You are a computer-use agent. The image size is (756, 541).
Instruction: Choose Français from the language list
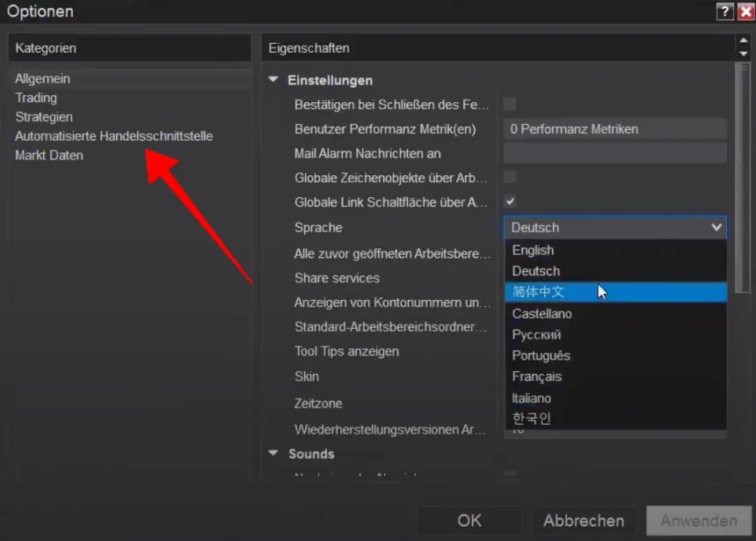click(x=536, y=377)
